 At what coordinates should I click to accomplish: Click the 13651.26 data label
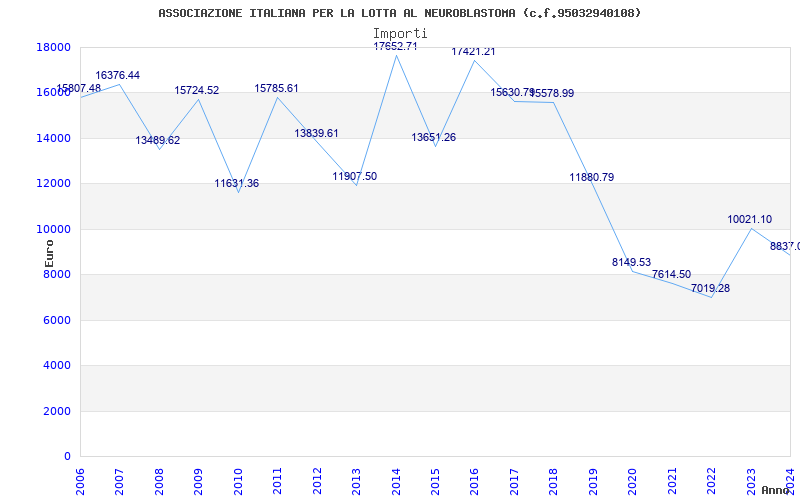point(434,137)
